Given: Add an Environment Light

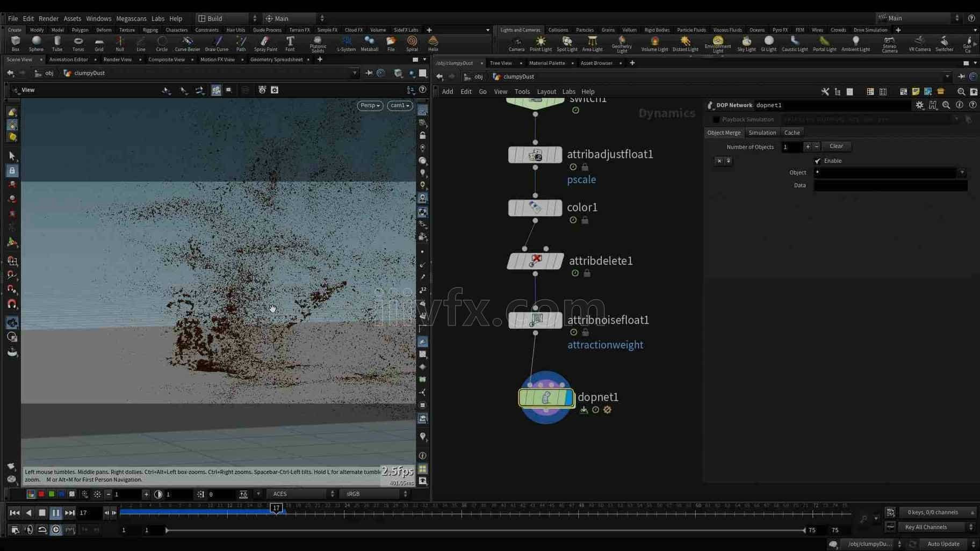Looking at the screenshot, I should tap(718, 45).
